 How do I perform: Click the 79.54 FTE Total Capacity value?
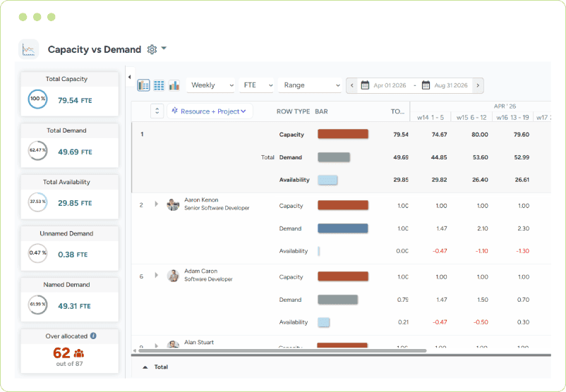tap(75, 100)
